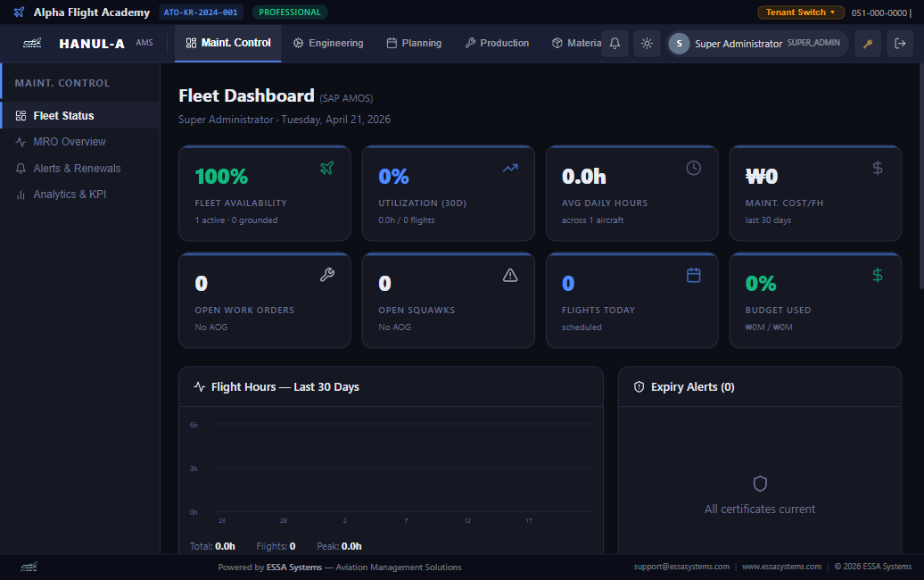924x580 pixels.
Task: Open the www.essasystems.com footer link
Action: 781,567
